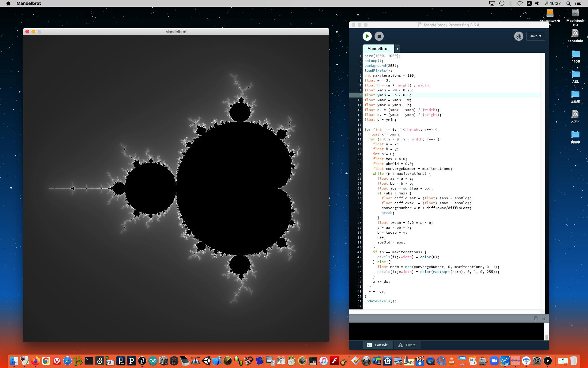Screen dimensions: 588x368
Task: Select the Mandelbrot sketch tab
Action: coord(378,49)
